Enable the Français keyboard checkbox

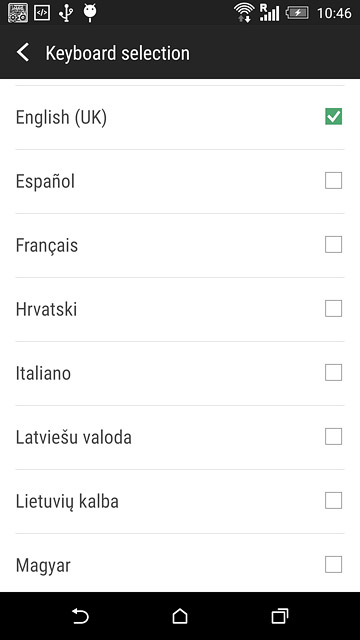[333, 244]
